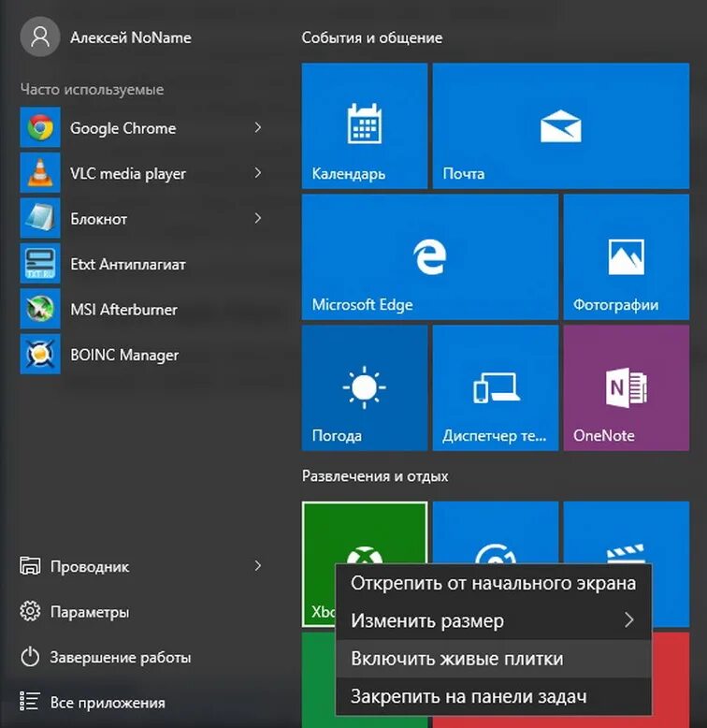
Task: Open the Диспетчер те... tile
Action: 496,387
